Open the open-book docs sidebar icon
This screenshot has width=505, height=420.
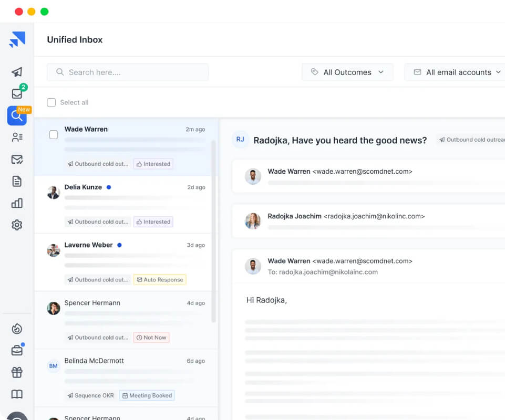pyautogui.click(x=17, y=394)
